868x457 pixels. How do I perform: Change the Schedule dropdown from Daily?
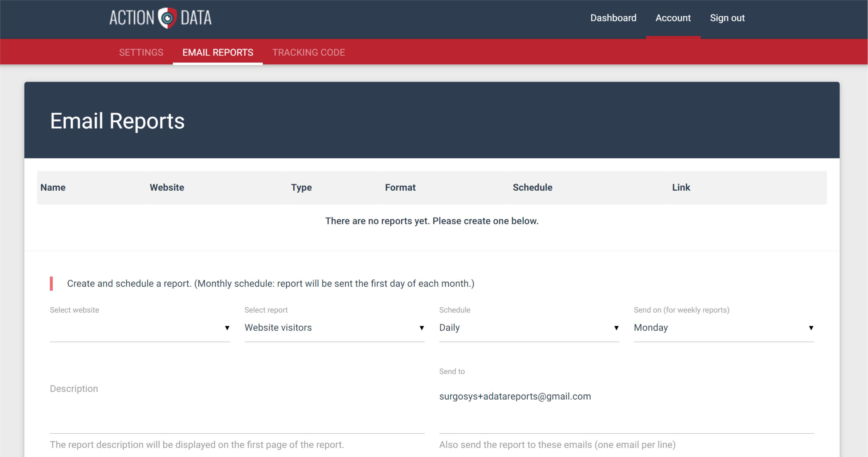coord(529,328)
